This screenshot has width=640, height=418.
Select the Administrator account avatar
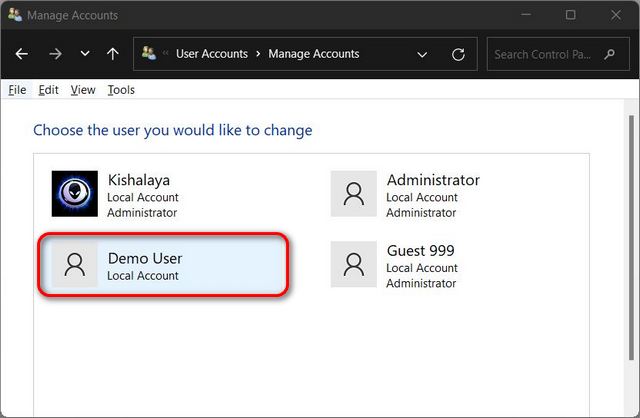(353, 193)
